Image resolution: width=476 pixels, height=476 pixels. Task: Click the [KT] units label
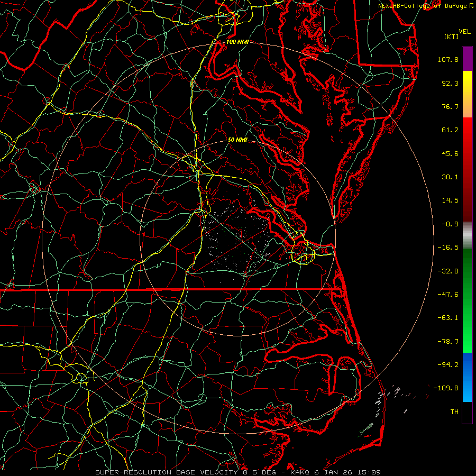click(x=451, y=36)
